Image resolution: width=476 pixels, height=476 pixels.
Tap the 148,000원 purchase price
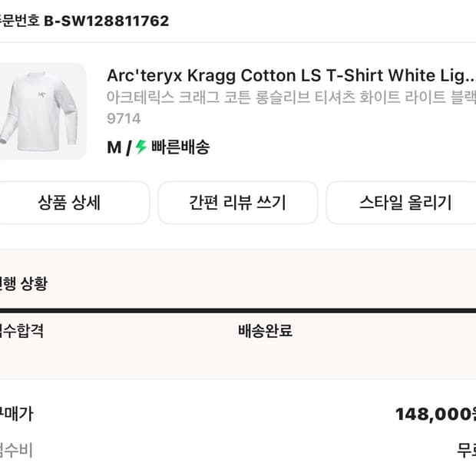coord(435,415)
